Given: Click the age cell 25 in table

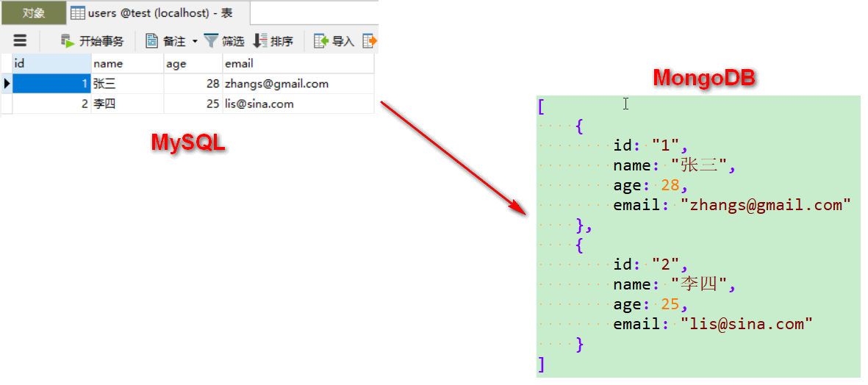Looking at the screenshot, I should [x=193, y=104].
